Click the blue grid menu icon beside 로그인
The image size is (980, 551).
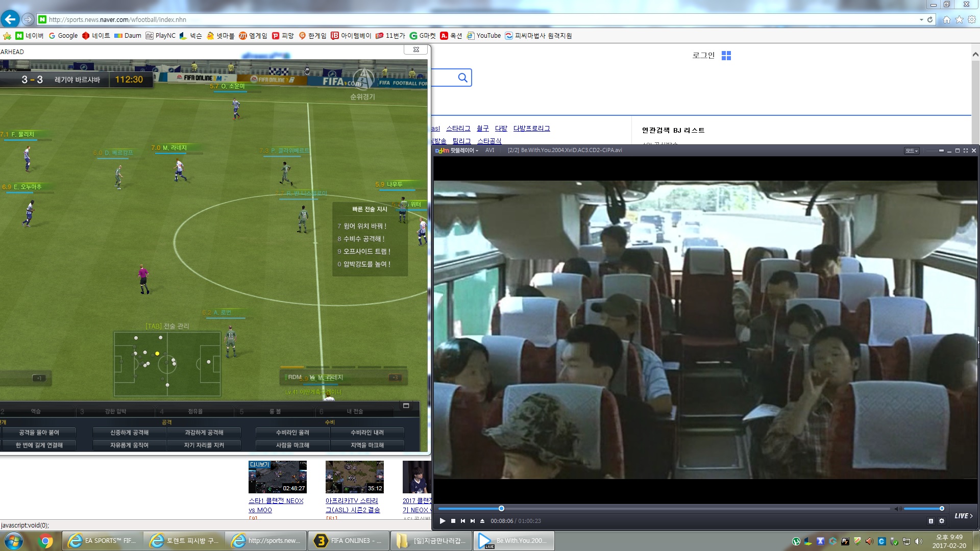726,56
